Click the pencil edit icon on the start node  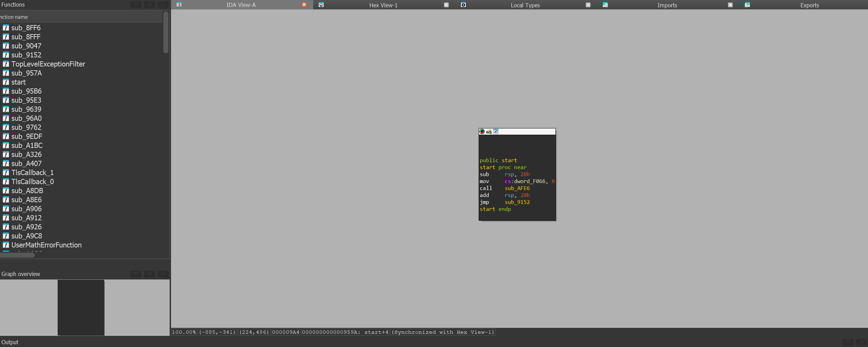coord(489,132)
